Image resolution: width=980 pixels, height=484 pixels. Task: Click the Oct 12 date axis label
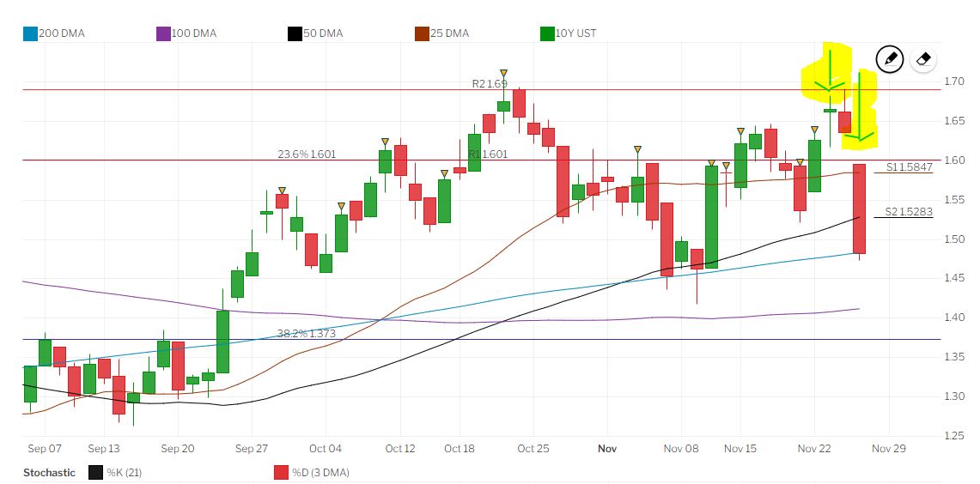(400, 449)
